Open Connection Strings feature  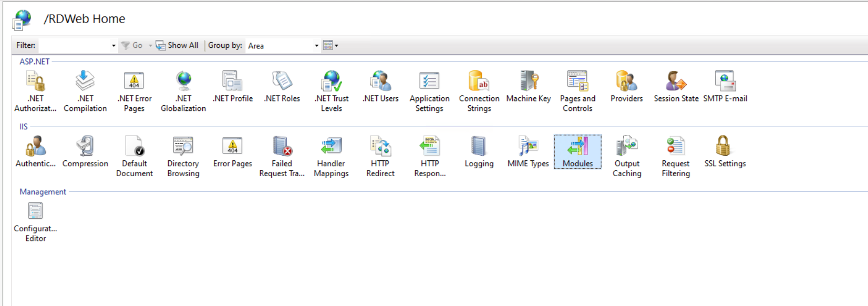click(x=479, y=91)
